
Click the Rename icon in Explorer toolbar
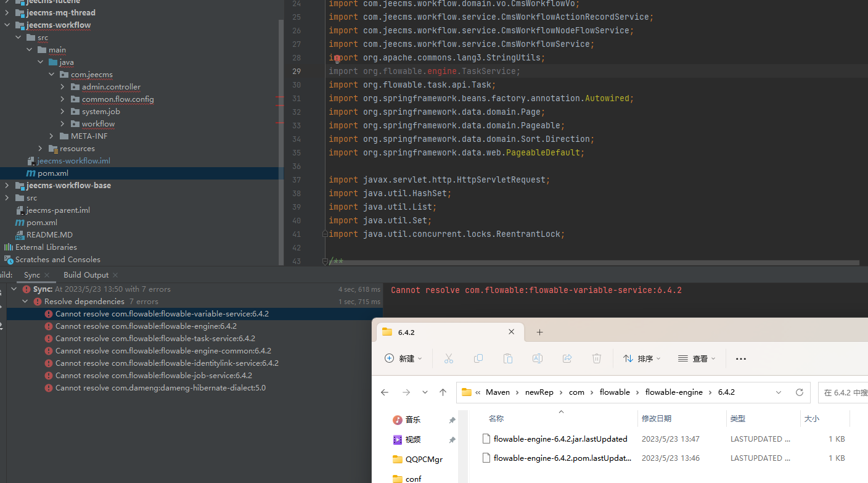click(x=537, y=358)
